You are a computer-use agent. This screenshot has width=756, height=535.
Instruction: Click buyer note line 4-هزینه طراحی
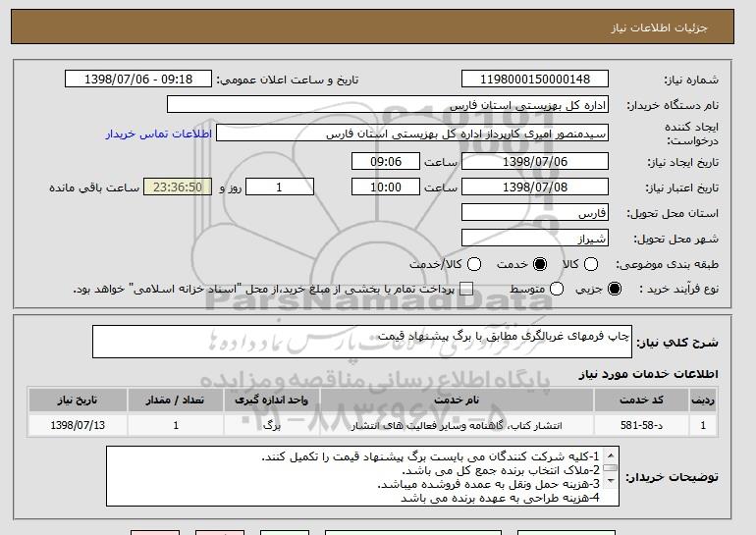500,498
